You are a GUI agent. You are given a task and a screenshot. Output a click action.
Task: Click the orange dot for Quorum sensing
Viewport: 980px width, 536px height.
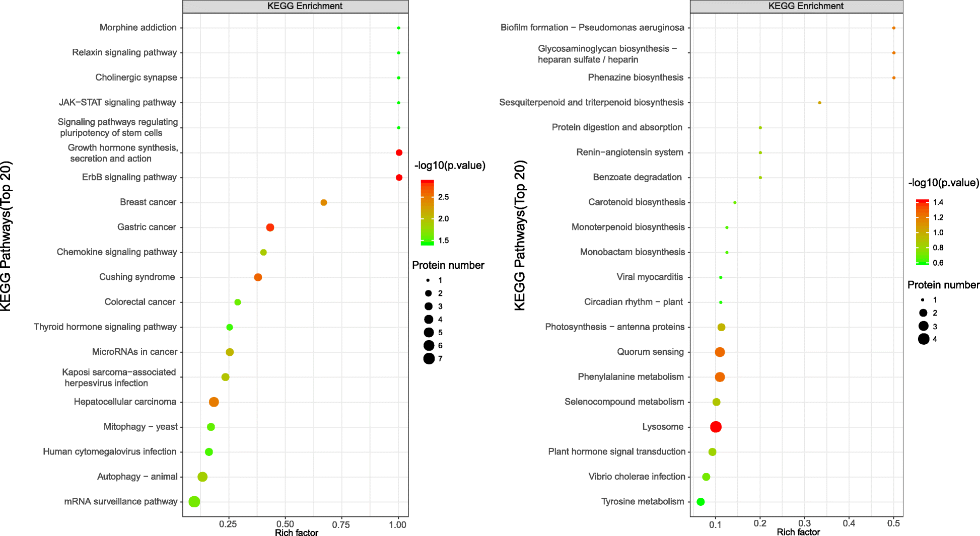(720, 352)
